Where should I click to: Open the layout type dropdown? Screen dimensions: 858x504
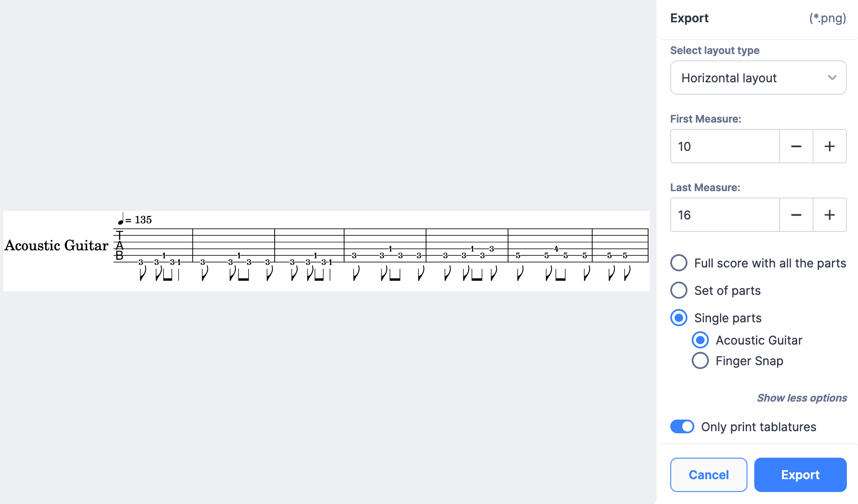point(758,78)
